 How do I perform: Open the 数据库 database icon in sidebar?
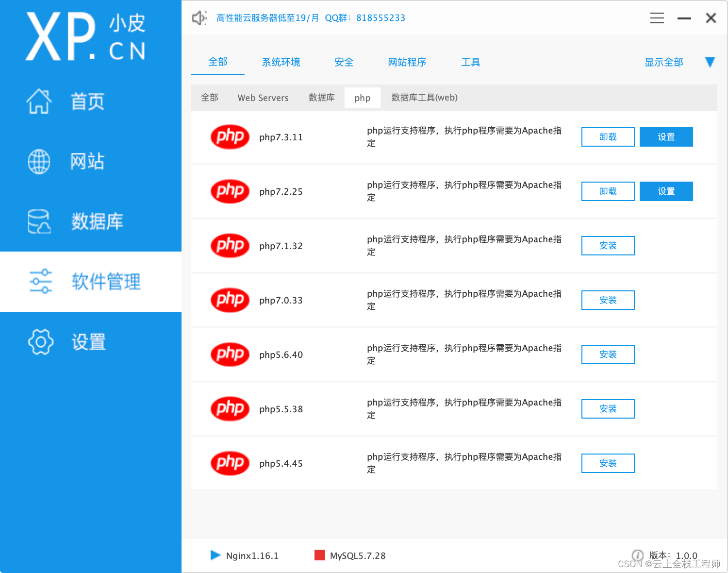point(39,221)
